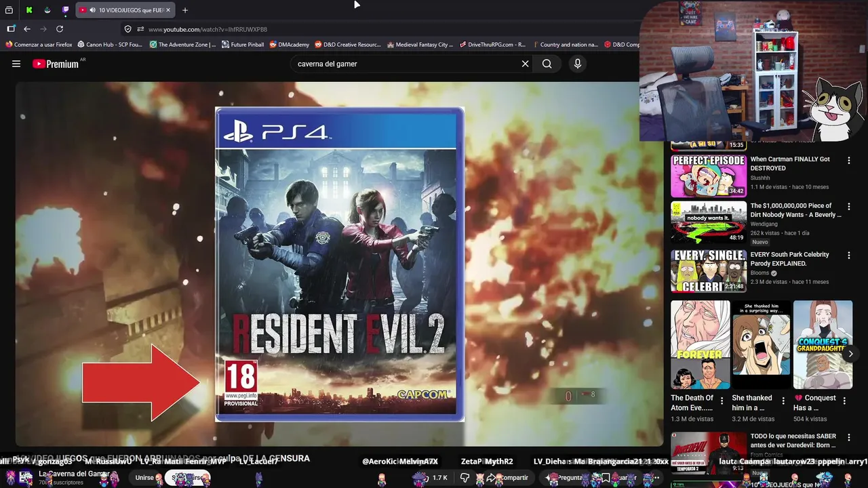The height and width of the screenshot is (488, 868).
Task: Open the DMAcademy bookmark
Action: 290,45
